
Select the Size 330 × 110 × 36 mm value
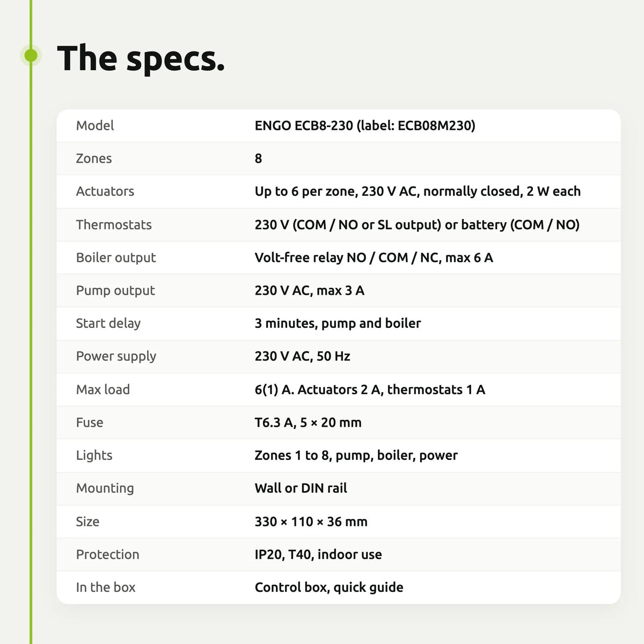tap(311, 522)
